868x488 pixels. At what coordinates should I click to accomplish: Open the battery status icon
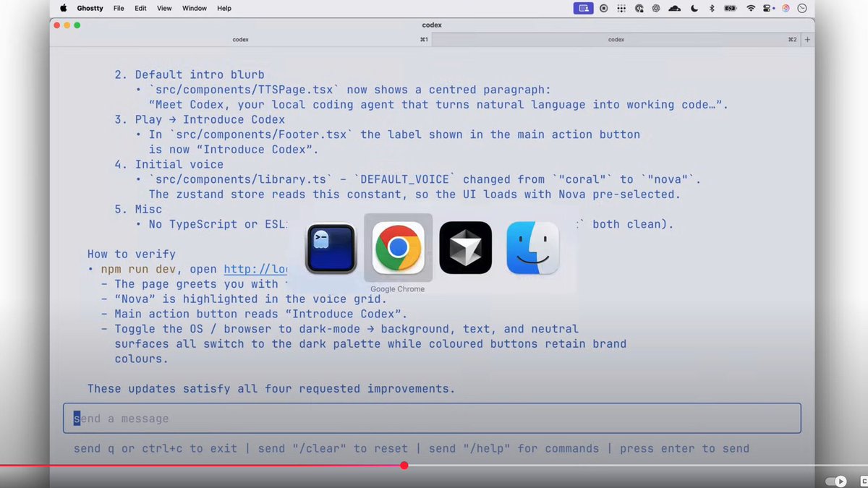click(731, 8)
